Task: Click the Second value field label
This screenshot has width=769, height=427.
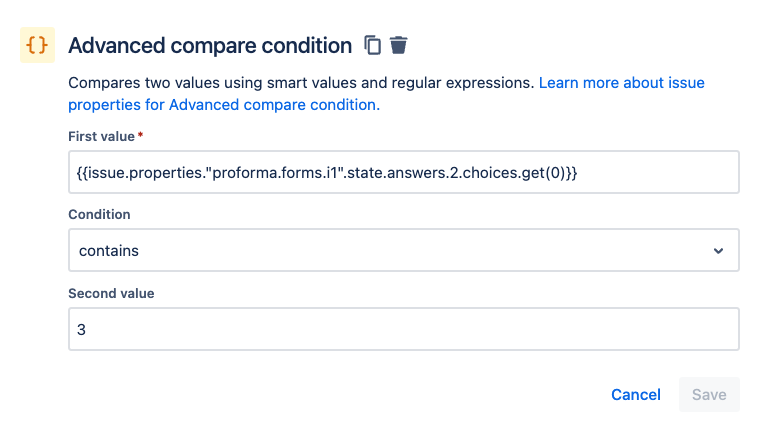Action: (111, 293)
